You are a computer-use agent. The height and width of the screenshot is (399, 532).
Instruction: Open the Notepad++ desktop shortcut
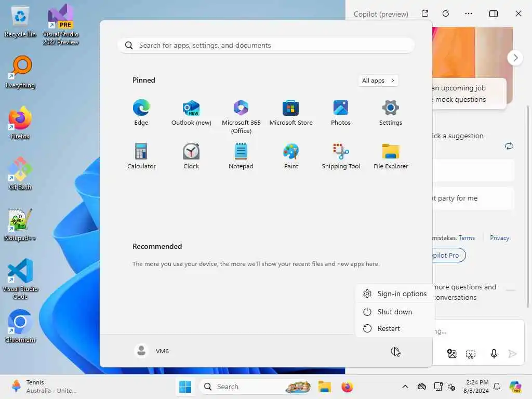click(x=20, y=224)
